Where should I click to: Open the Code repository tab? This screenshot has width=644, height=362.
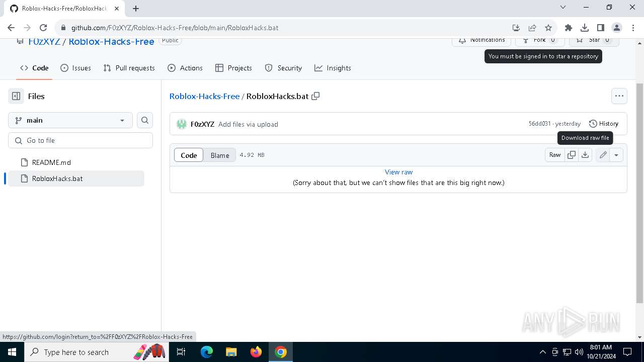pos(34,68)
